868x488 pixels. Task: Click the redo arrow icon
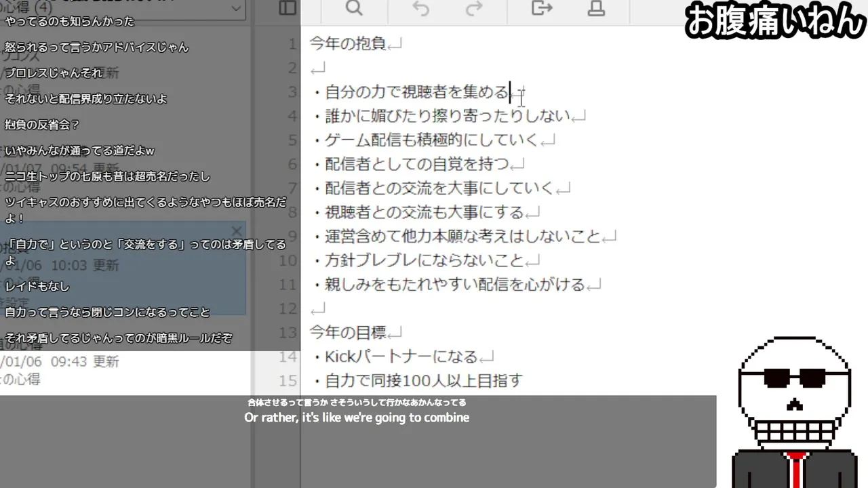tap(474, 8)
